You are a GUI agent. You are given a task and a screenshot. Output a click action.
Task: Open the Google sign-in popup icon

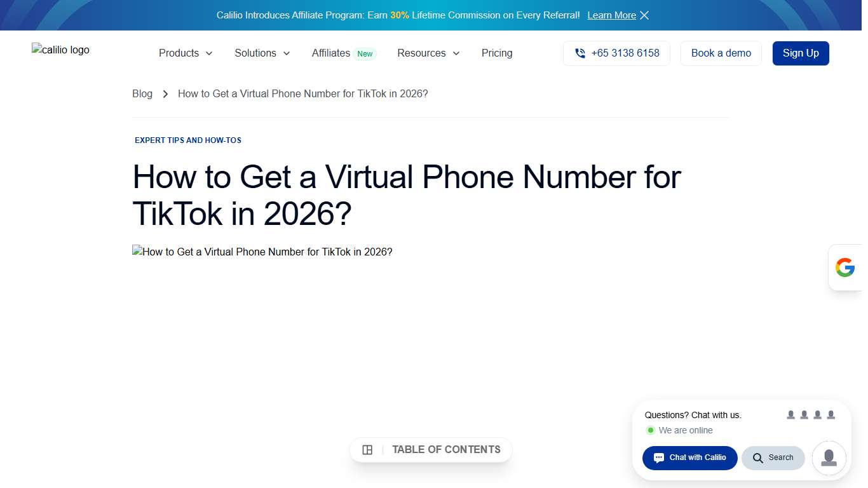(x=845, y=267)
